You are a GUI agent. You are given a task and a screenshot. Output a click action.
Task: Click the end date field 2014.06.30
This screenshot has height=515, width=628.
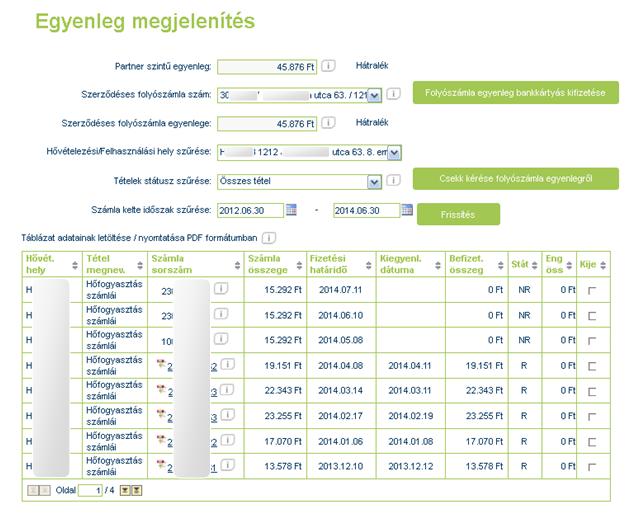[x=366, y=210]
